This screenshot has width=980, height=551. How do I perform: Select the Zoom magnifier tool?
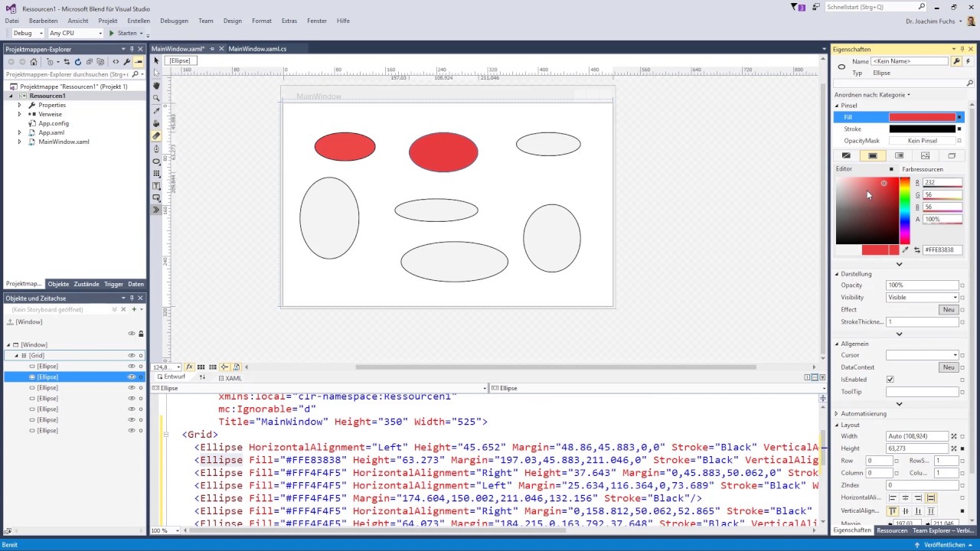pyautogui.click(x=156, y=98)
